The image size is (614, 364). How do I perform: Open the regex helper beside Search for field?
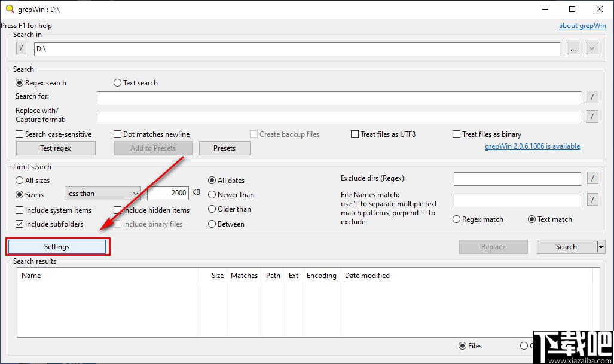(592, 97)
